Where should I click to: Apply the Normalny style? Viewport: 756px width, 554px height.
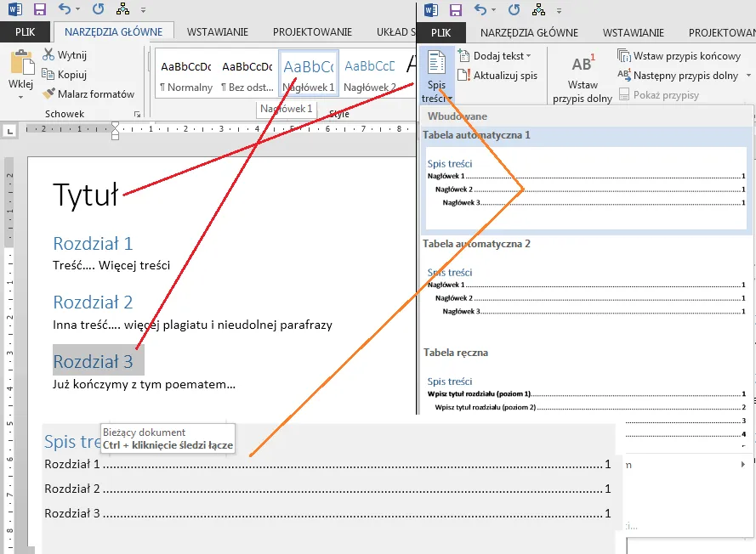(185, 74)
